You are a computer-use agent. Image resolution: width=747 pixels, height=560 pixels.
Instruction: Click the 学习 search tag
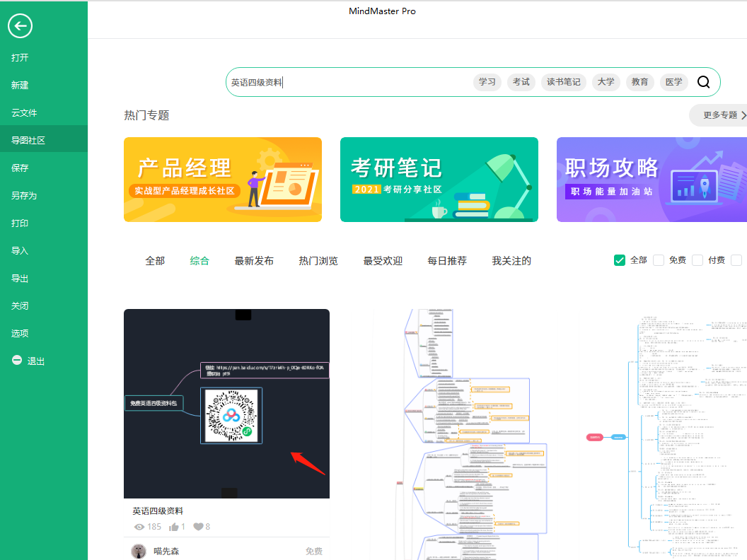(487, 82)
